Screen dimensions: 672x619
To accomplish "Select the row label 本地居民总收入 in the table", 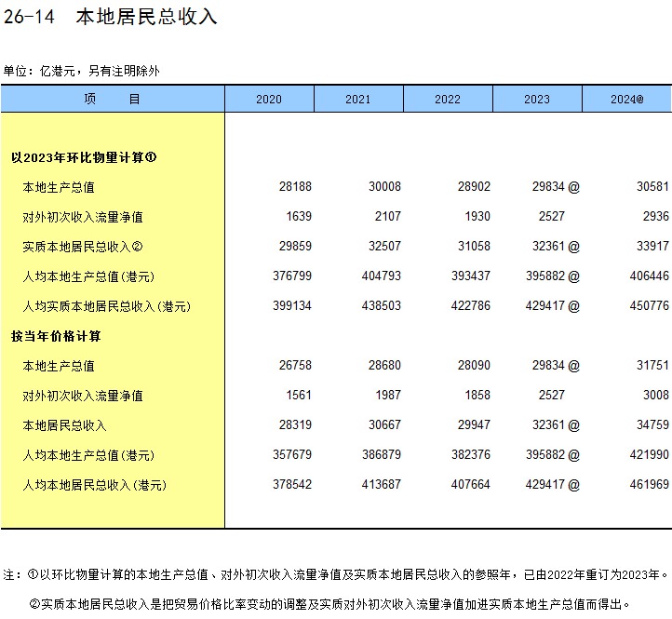I will [64, 425].
